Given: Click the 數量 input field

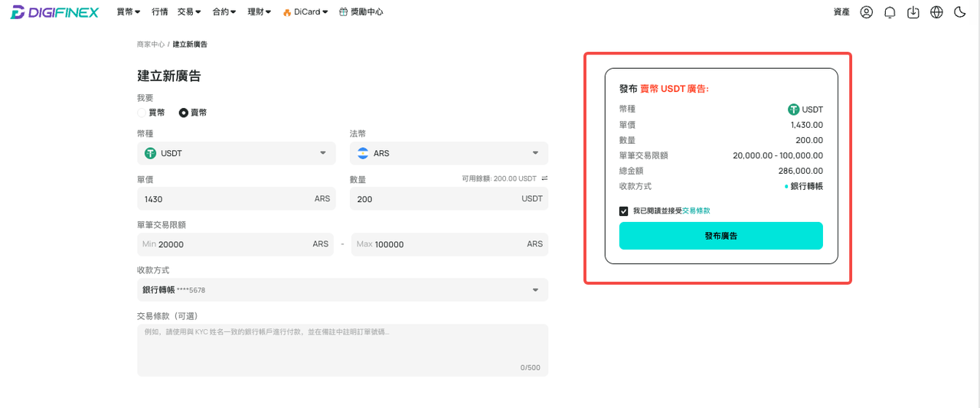Looking at the screenshot, I should (449, 198).
